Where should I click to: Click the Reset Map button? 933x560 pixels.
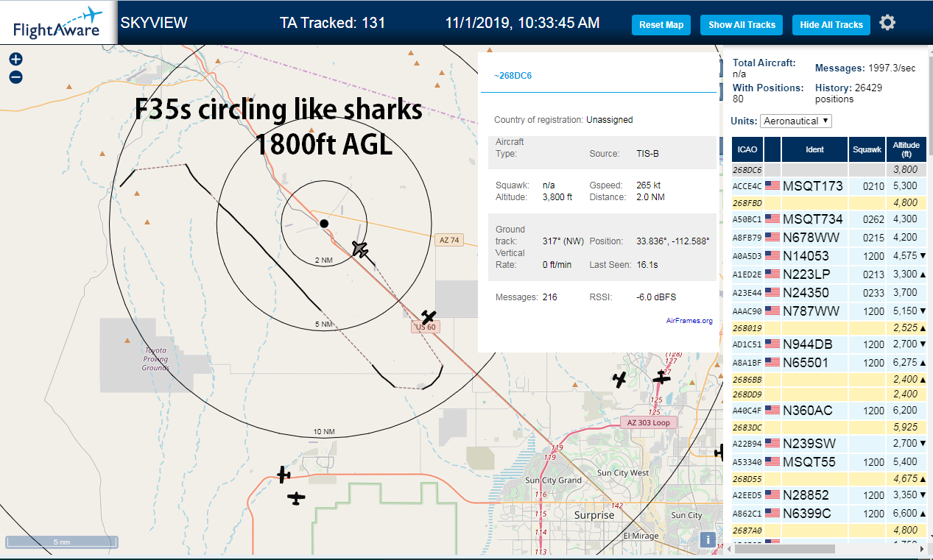click(x=661, y=25)
